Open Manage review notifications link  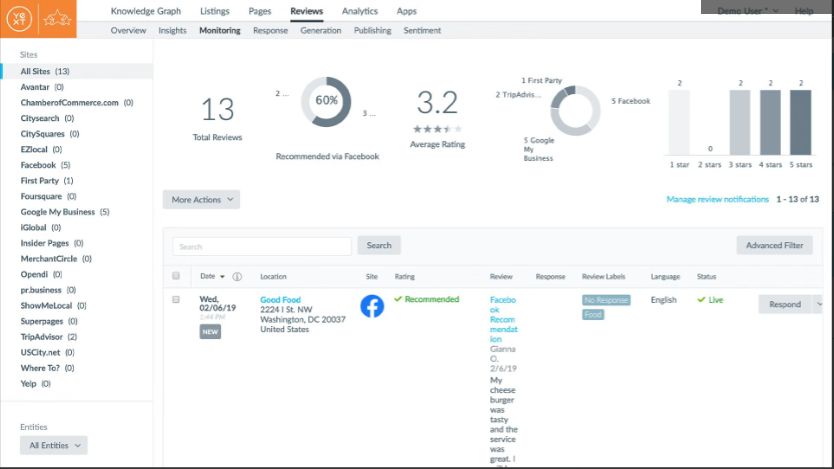[718, 199]
